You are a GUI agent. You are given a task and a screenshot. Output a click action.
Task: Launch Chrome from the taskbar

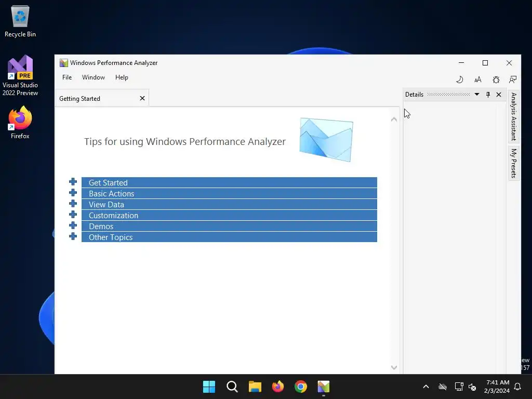coord(301,387)
